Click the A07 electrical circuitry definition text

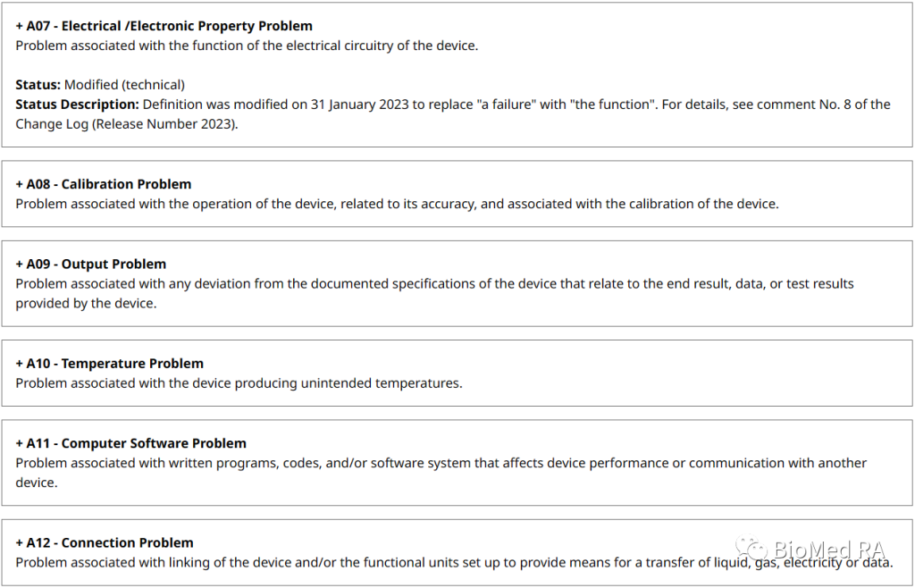(x=247, y=46)
